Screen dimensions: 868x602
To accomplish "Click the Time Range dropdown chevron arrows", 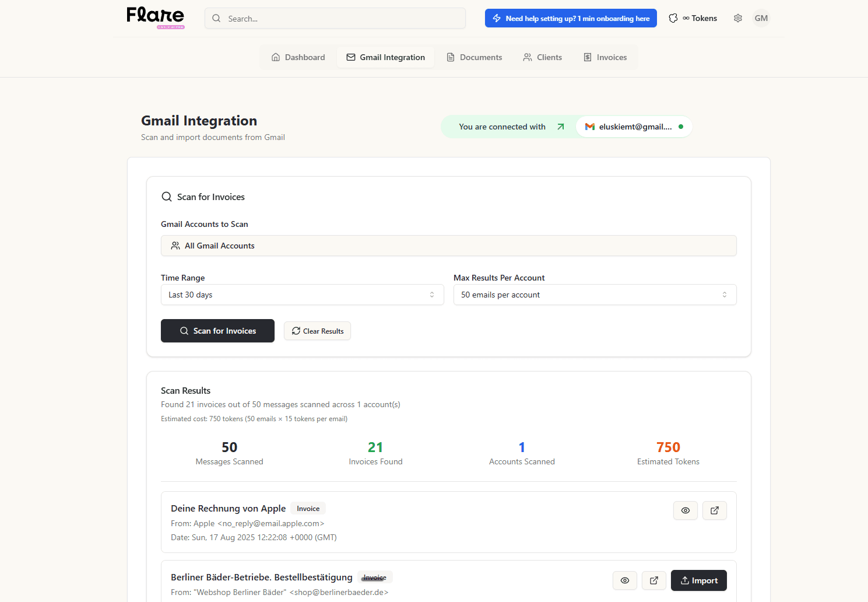I will pyautogui.click(x=432, y=295).
